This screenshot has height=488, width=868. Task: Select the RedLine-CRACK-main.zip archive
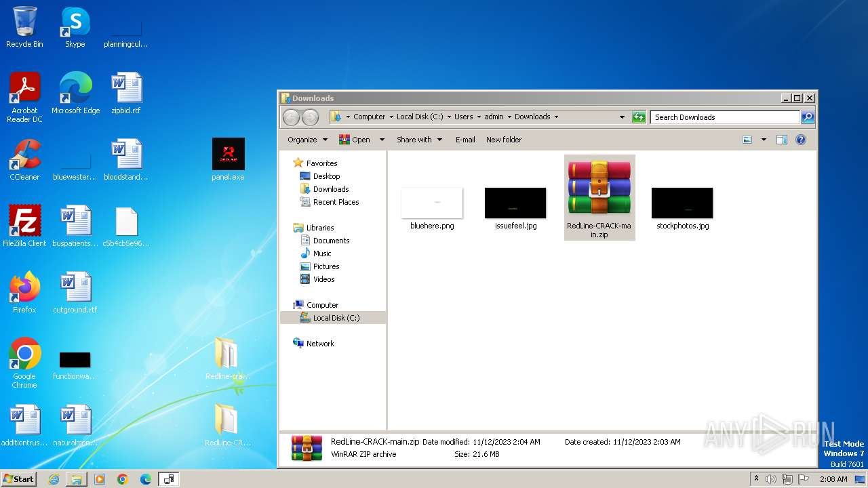[599, 197]
